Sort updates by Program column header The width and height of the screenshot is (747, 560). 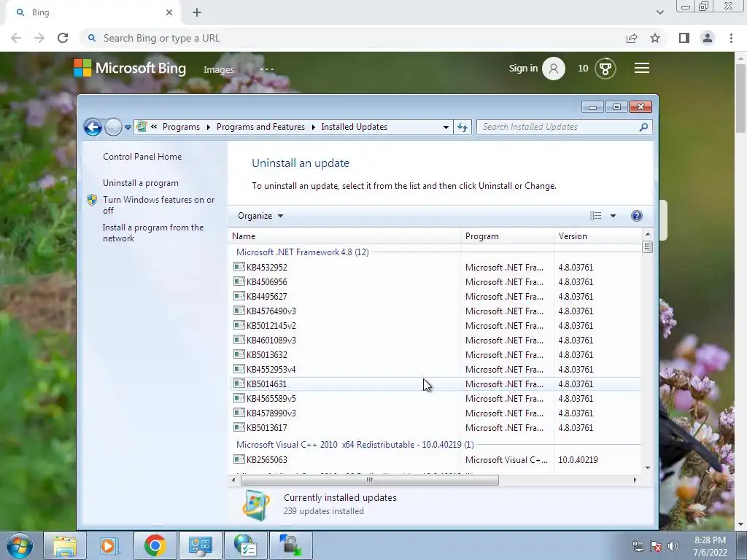pos(508,236)
